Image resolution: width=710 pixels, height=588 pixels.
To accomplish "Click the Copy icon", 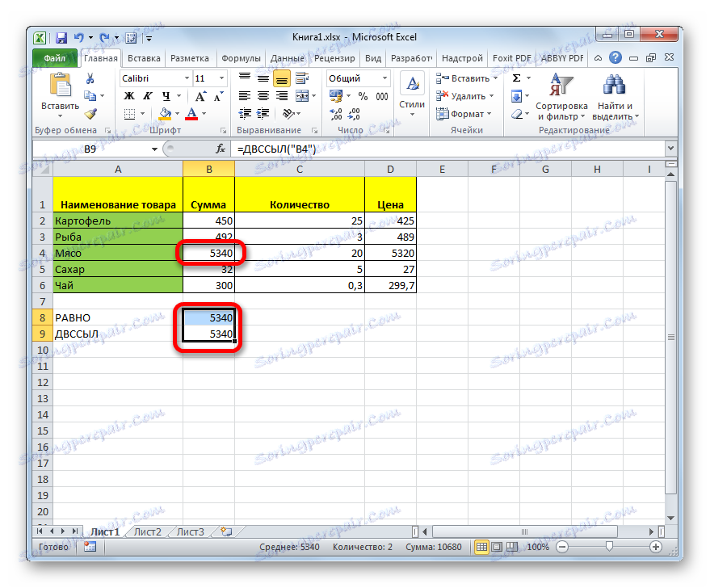I will pyautogui.click(x=90, y=95).
